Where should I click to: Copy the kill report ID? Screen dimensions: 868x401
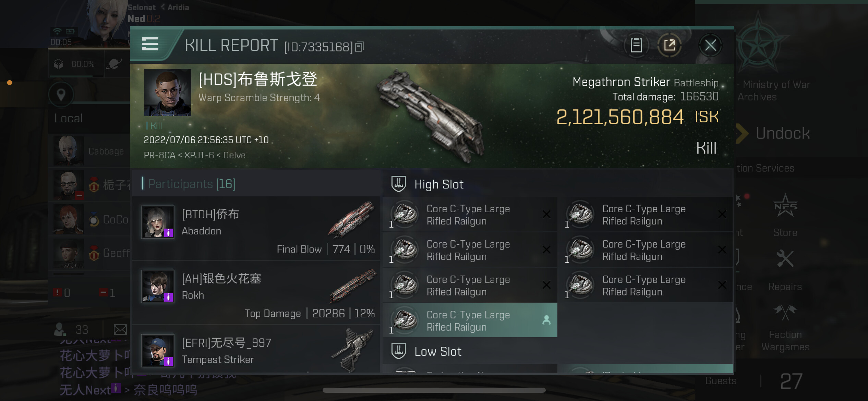click(359, 46)
